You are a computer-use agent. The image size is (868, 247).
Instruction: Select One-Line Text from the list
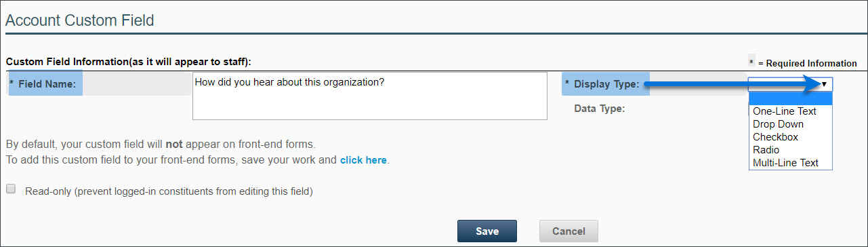pos(784,111)
